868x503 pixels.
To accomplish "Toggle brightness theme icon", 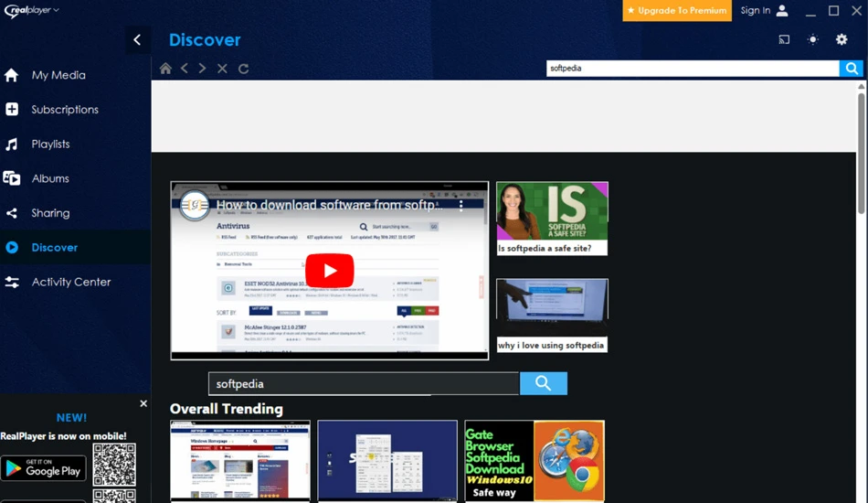I will 812,39.
